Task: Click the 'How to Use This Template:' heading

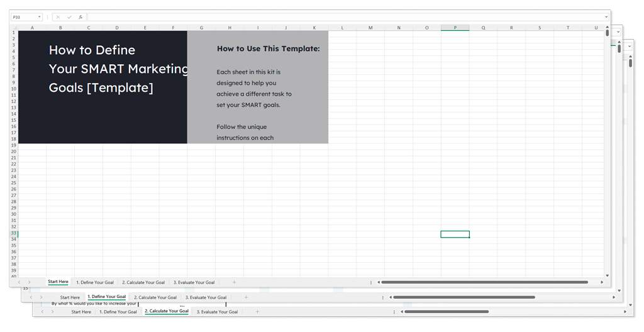Action: click(268, 48)
